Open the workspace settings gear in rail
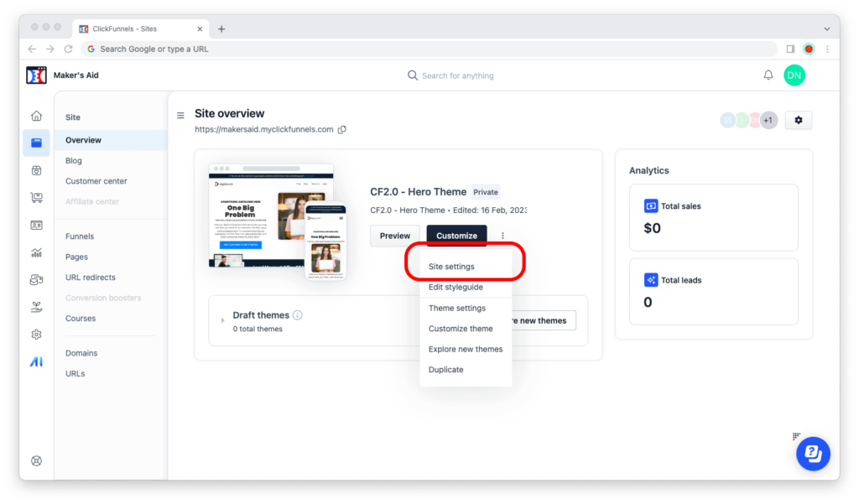859x504 pixels. tap(37, 334)
